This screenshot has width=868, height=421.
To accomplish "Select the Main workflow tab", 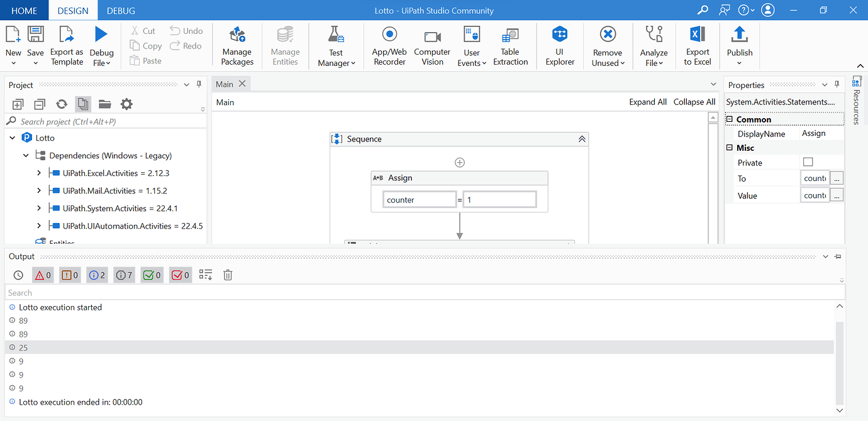I will coord(224,83).
